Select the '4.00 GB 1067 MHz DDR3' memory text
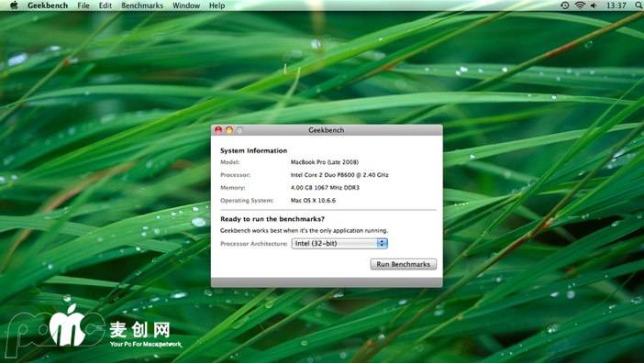This screenshot has width=644, height=363. pyautogui.click(x=325, y=187)
